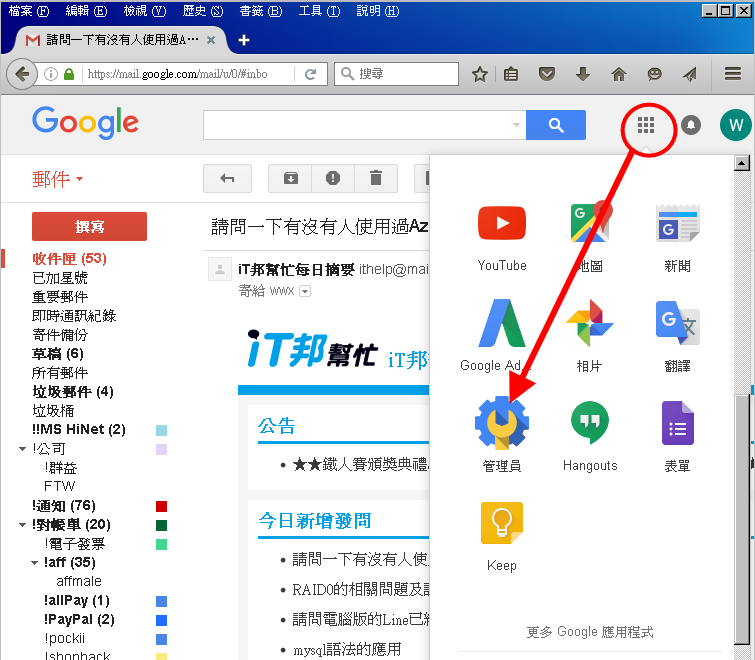This screenshot has width=755, height=660.
Task: Open the Google Translate (翻譯) icon
Action: click(677, 323)
